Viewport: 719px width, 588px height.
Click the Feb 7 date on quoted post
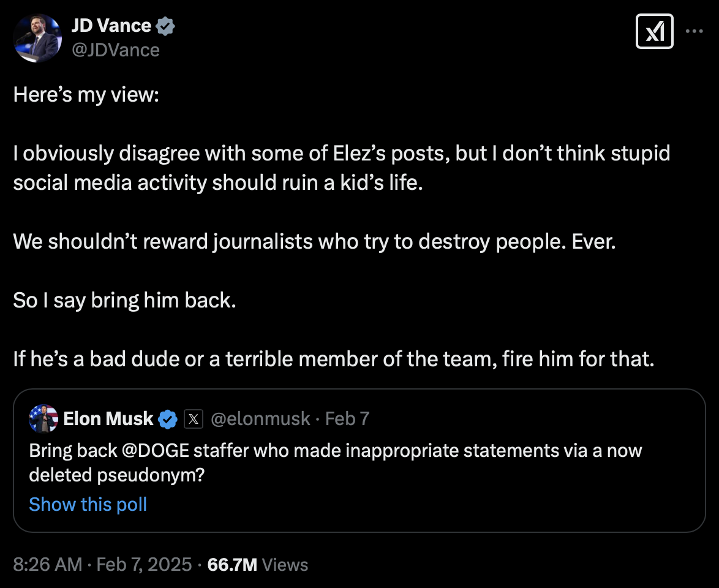pyautogui.click(x=347, y=419)
